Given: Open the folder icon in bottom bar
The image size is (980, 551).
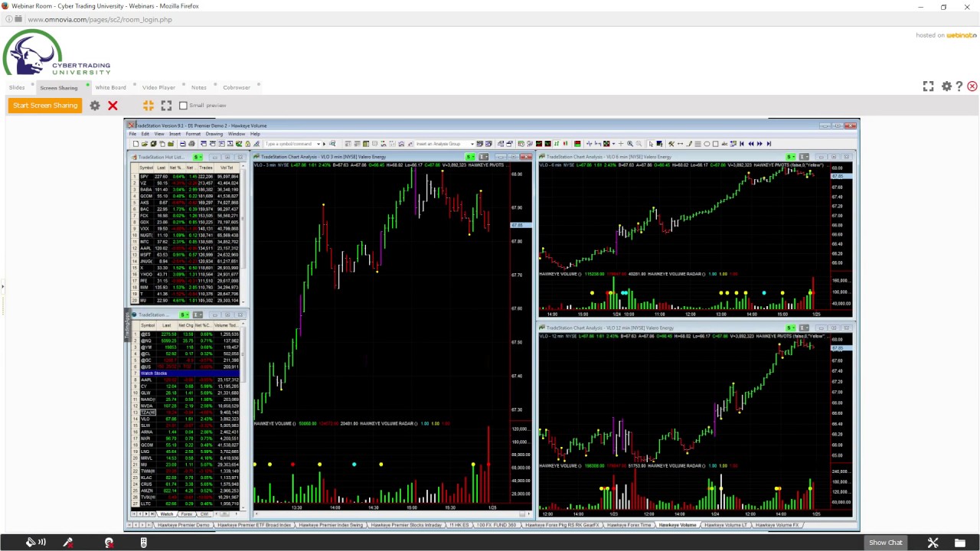Looking at the screenshot, I should [959, 543].
